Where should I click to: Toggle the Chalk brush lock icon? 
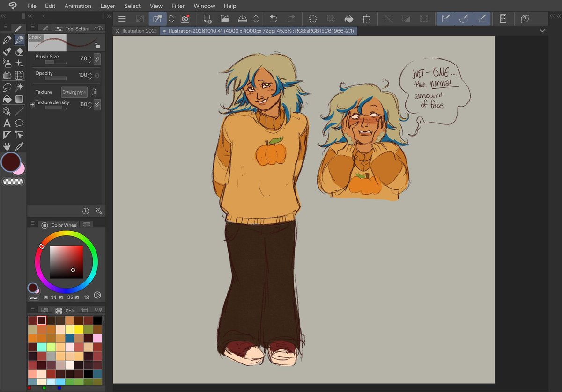coord(97,45)
